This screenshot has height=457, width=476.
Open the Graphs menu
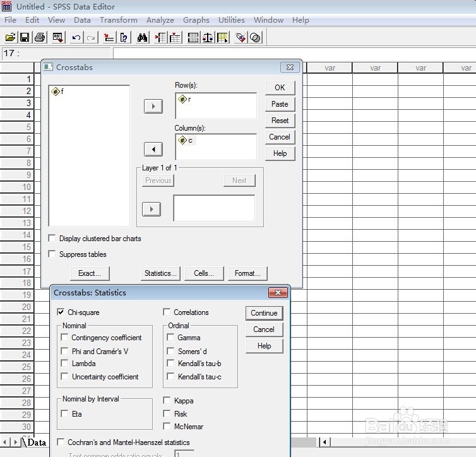(196, 20)
